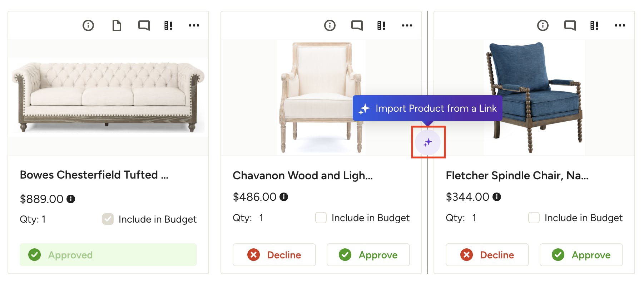
Task: Open comments on Fletcher Spindle card
Action: (570, 25)
